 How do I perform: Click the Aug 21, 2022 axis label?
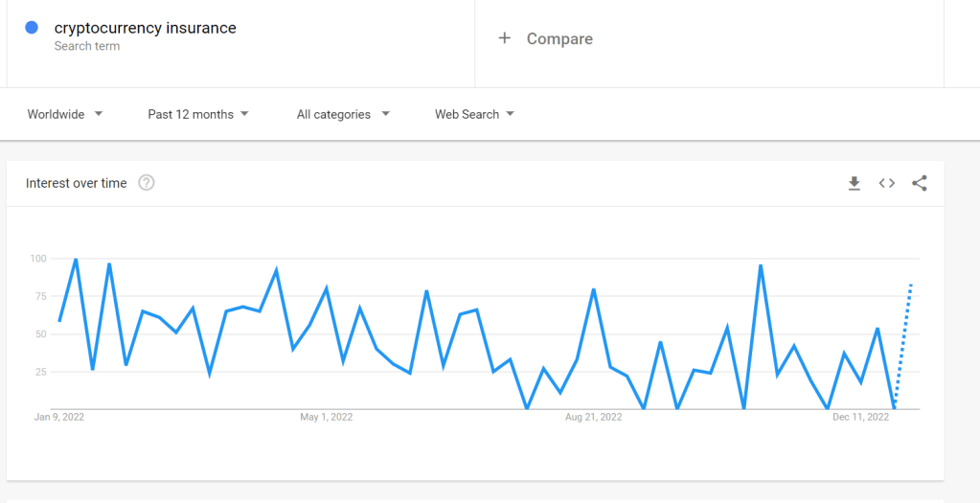(594, 418)
